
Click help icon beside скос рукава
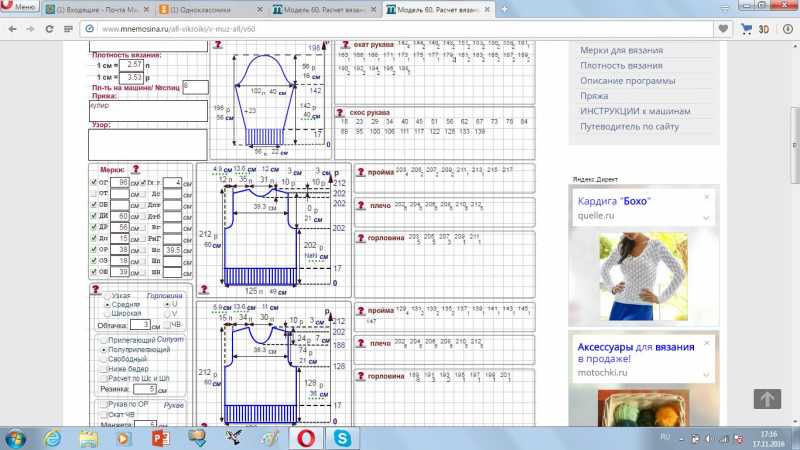tap(341, 114)
